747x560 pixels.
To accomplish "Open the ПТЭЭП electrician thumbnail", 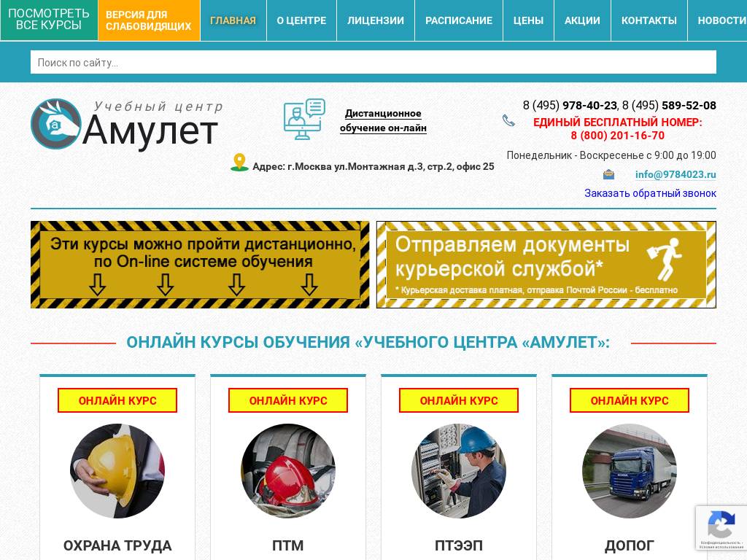I will click(459, 470).
